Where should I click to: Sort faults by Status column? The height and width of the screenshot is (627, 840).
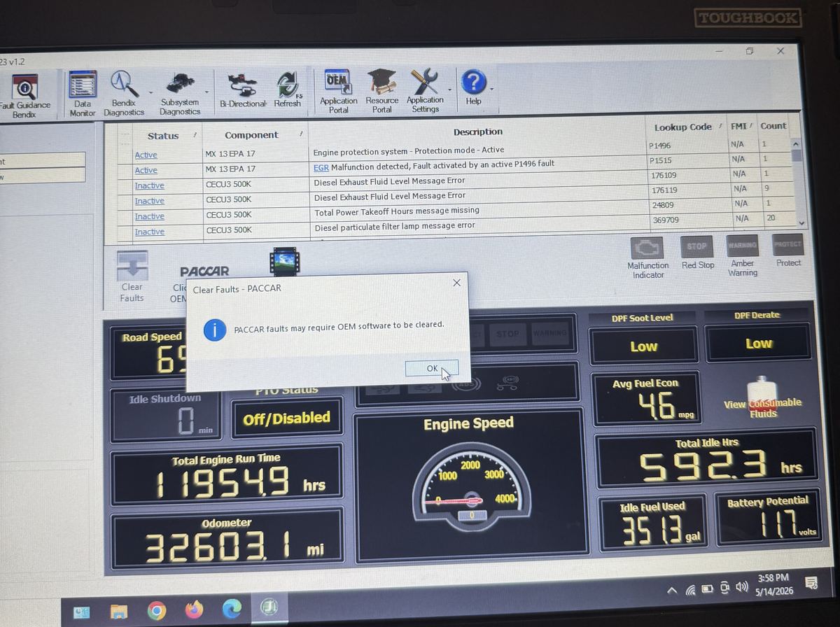tap(163, 136)
